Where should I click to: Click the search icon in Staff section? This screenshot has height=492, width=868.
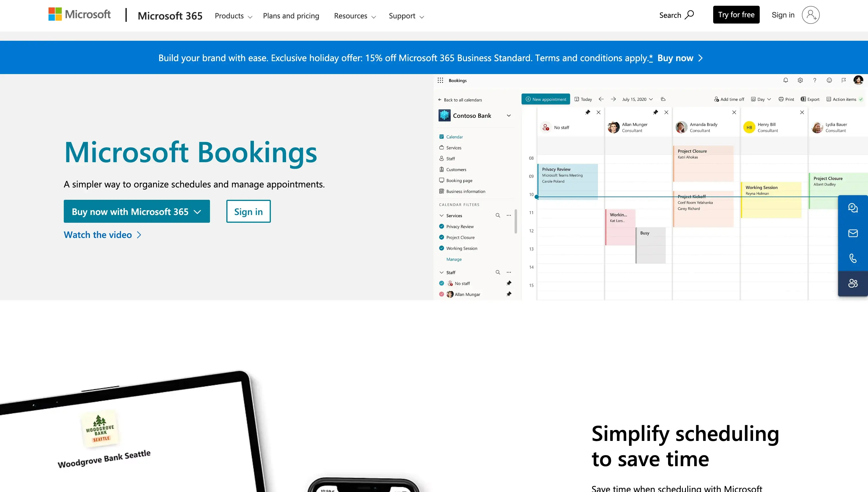(x=498, y=272)
